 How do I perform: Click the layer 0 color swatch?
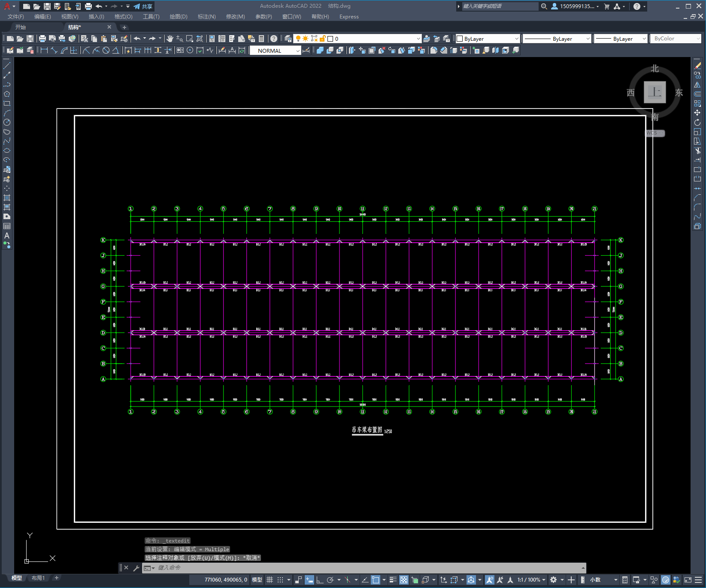pyautogui.click(x=330, y=39)
